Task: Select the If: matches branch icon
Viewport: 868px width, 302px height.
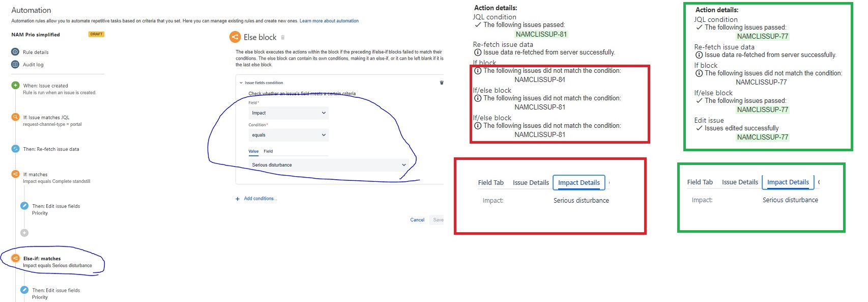Action: pos(15,174)
